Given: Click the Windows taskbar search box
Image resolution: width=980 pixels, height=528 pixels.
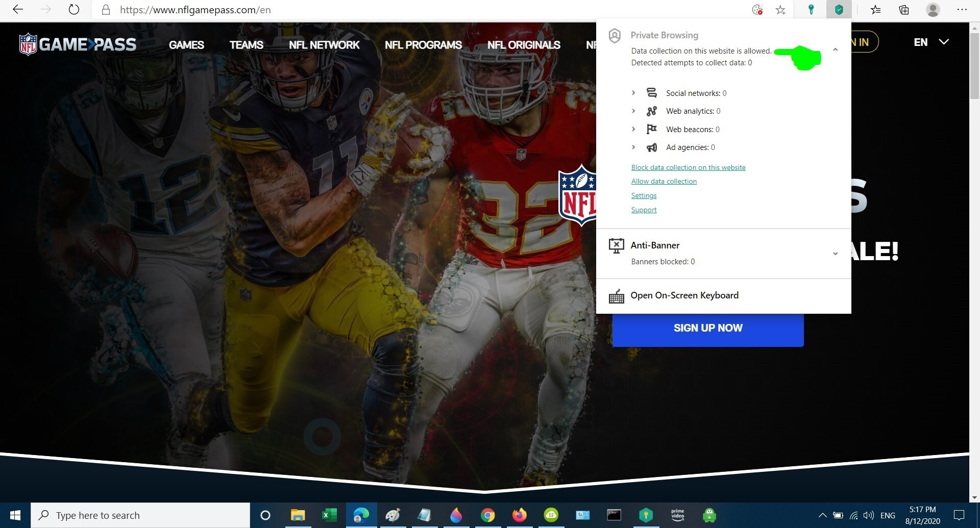Looking at the screenshot, I should (140, 515).
